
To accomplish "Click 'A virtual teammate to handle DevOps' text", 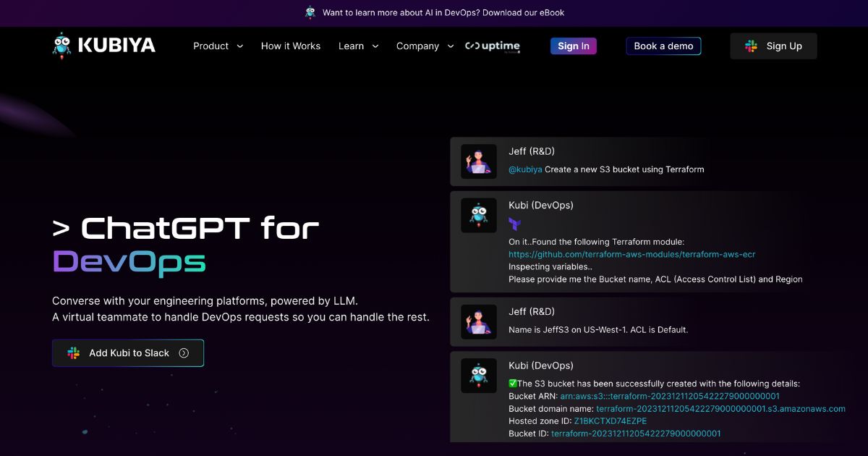I will pos(241,317).
